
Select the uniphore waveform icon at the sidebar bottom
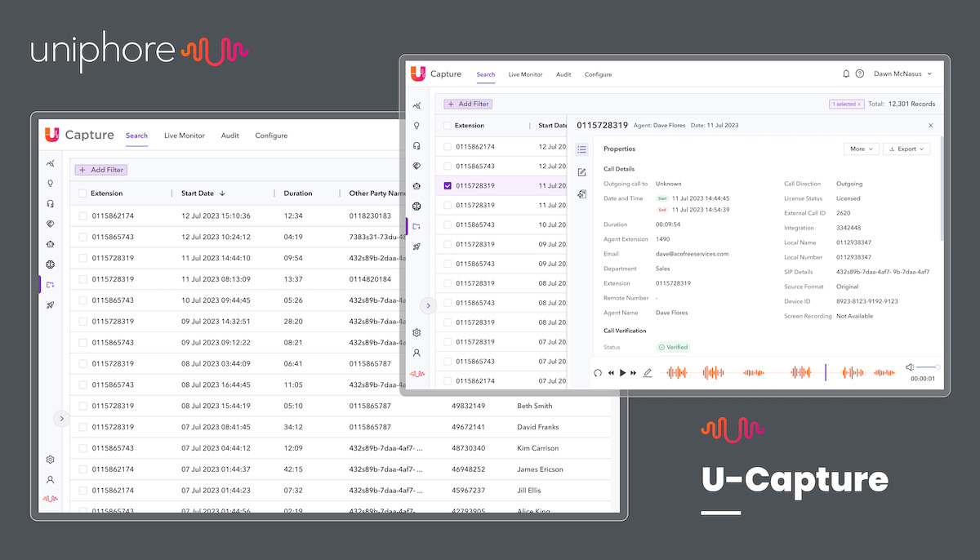click(416, 374)
